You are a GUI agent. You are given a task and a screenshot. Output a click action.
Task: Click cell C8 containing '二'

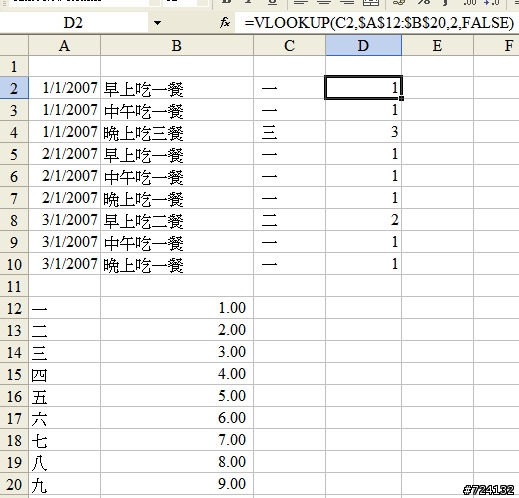tap(289, 220)
